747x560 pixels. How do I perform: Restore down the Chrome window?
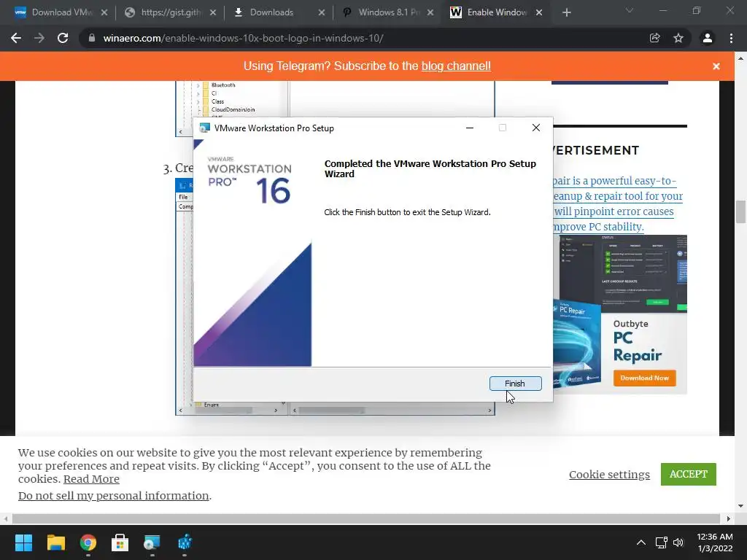point(697,10)
